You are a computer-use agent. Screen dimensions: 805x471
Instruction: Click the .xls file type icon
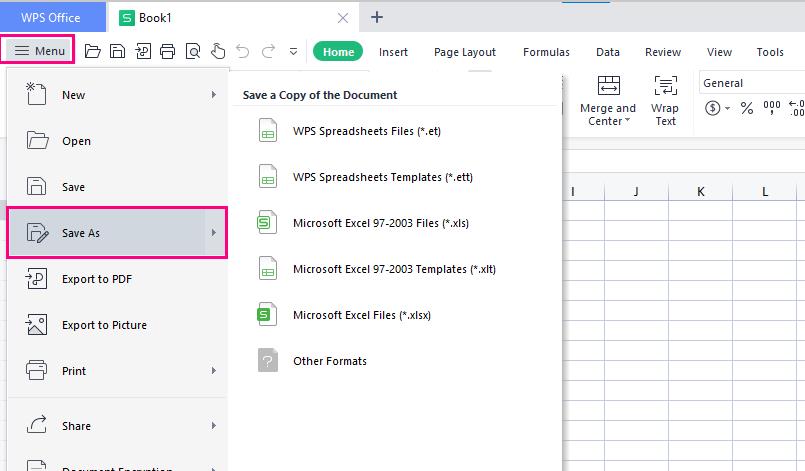click(267, 222)
